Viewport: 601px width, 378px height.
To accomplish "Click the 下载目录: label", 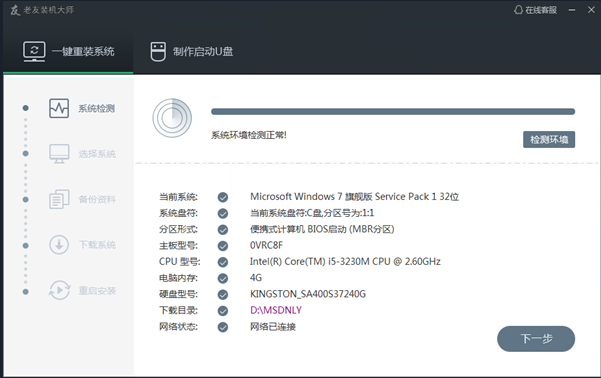I will (x=178, y=311).
